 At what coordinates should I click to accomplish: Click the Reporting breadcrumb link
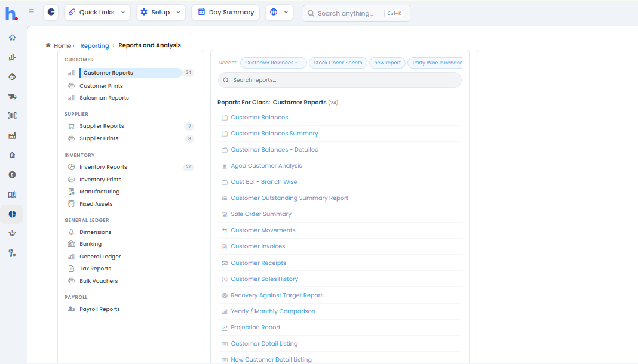pyautogui.click(x=94, y=45)
